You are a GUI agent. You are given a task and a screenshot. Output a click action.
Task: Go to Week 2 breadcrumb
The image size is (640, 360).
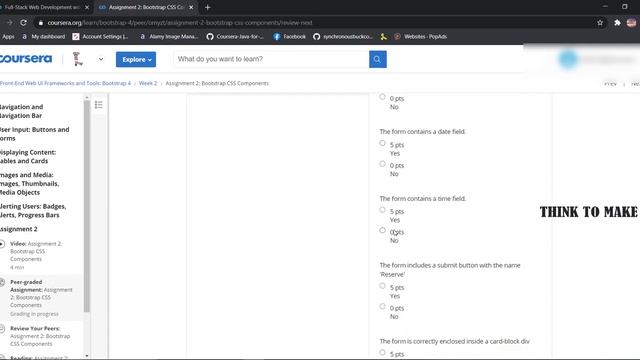[x=148, y=83]
